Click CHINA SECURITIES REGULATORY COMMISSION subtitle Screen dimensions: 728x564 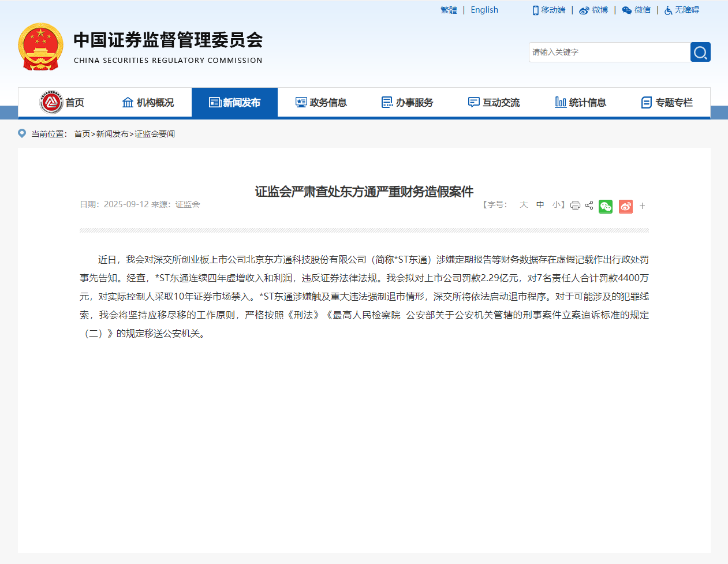click(x=168, y=60)
